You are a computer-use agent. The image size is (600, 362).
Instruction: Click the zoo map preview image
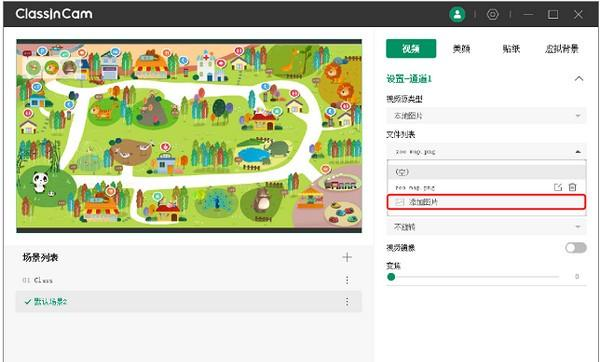189,135
